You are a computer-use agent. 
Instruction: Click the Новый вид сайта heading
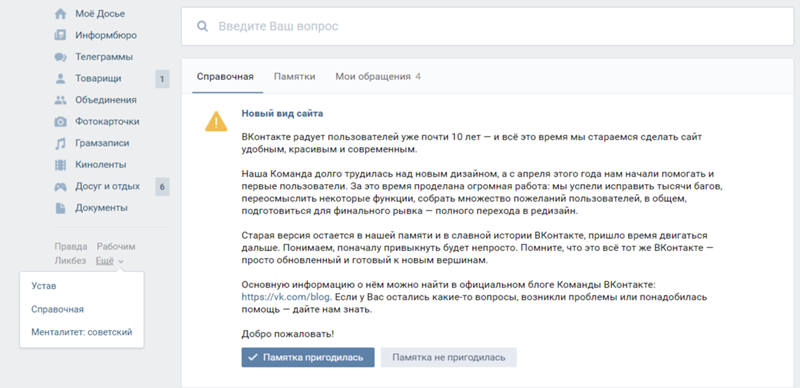coord(282,113)
